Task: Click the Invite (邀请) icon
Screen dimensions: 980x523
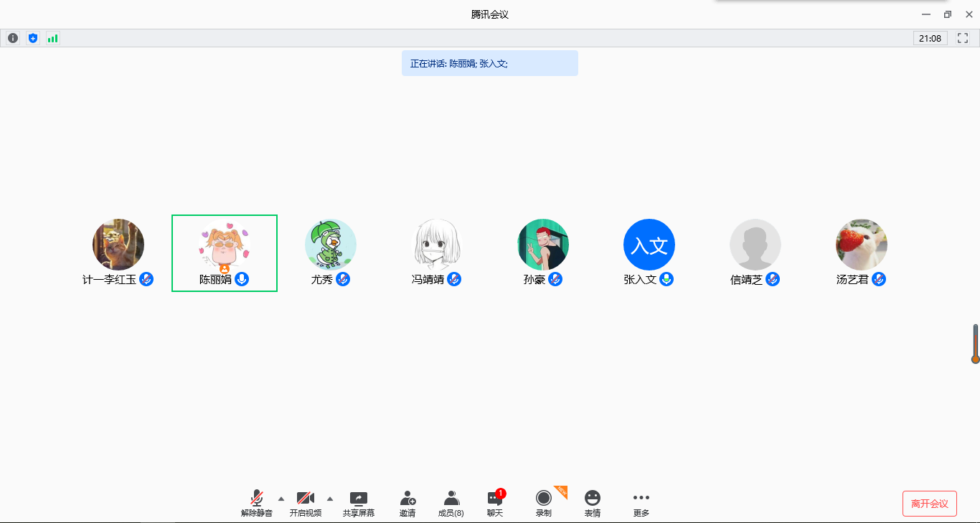Action: click(407, 504)
